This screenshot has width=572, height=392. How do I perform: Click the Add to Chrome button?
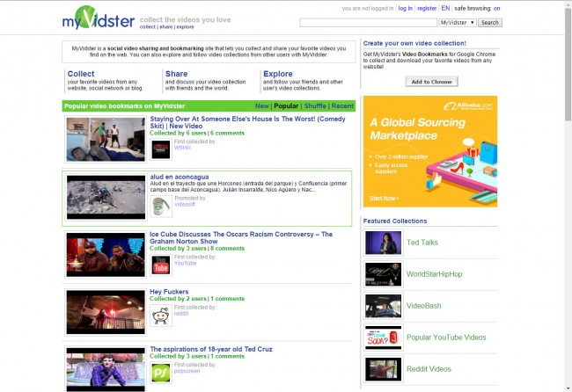pyautogui.click(x=431, y=82)
